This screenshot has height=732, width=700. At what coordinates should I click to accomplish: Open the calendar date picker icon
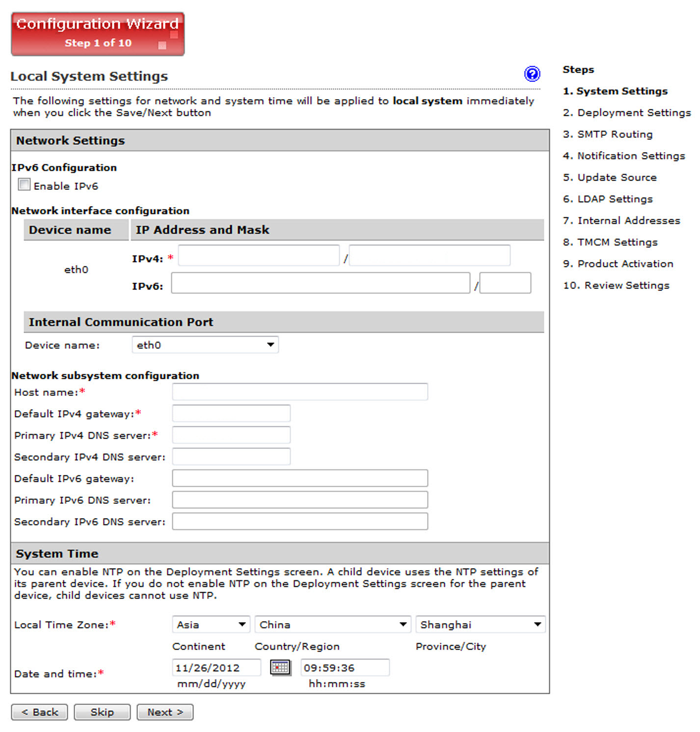[x=280, y=667]
